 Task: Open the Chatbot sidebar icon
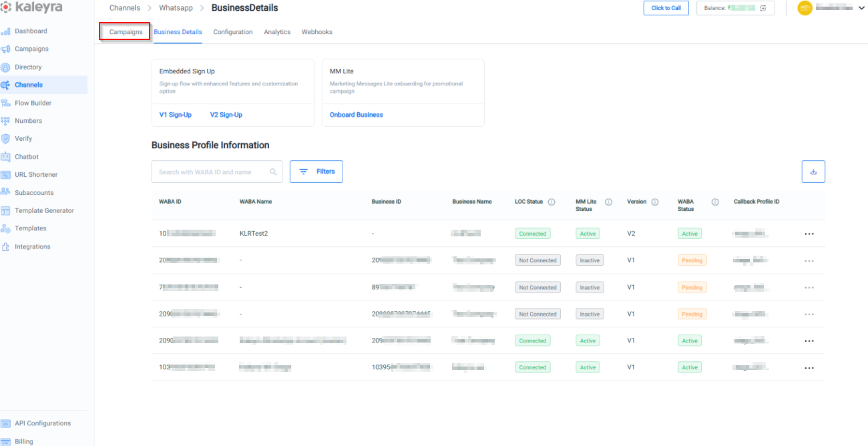tap(6, 157)
